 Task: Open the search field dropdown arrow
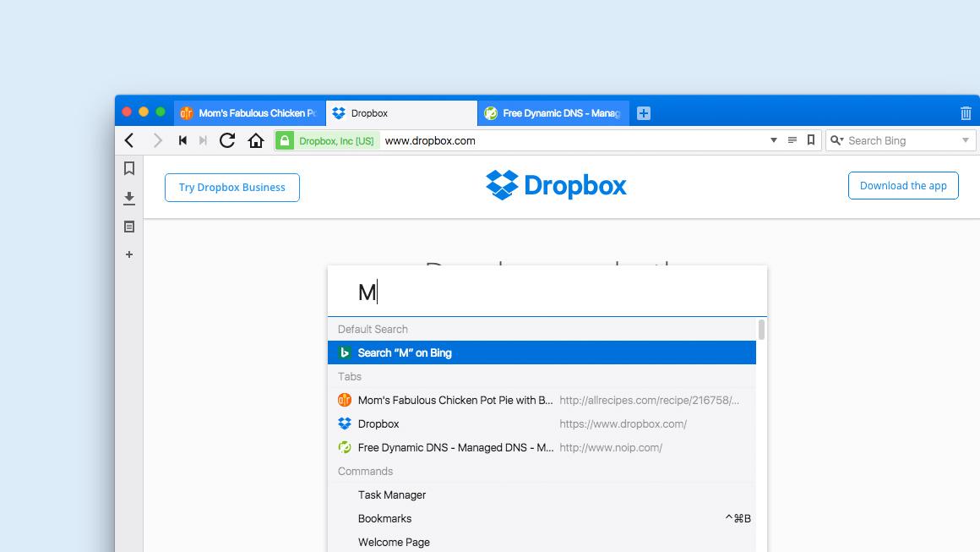tap(966, 140)
